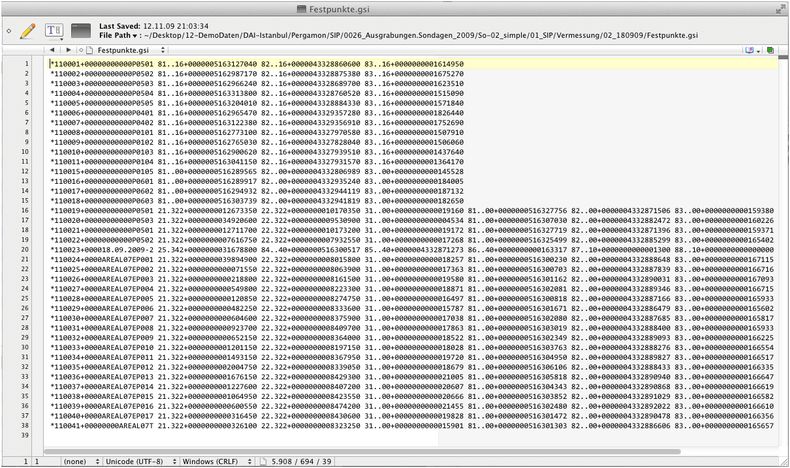
Task: Click the file path text ending in Festpunkte.gsi
Action: [x=421, y=36]
